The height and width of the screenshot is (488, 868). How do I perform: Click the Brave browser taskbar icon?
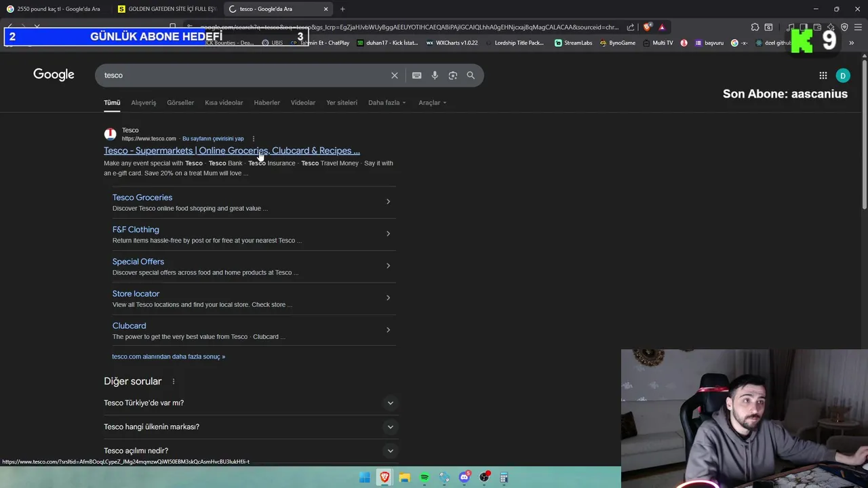click(384, 477)
